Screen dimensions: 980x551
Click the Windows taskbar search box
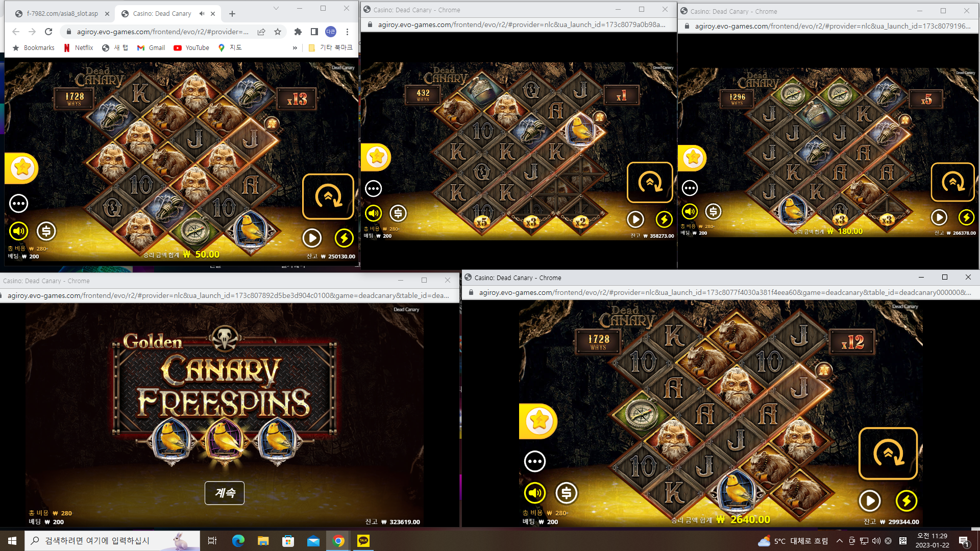112,541
